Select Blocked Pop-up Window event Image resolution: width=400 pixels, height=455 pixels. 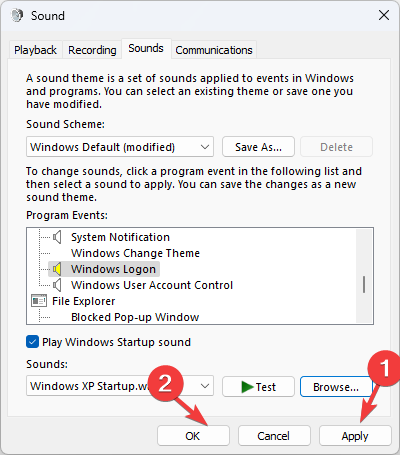[135, 317]
